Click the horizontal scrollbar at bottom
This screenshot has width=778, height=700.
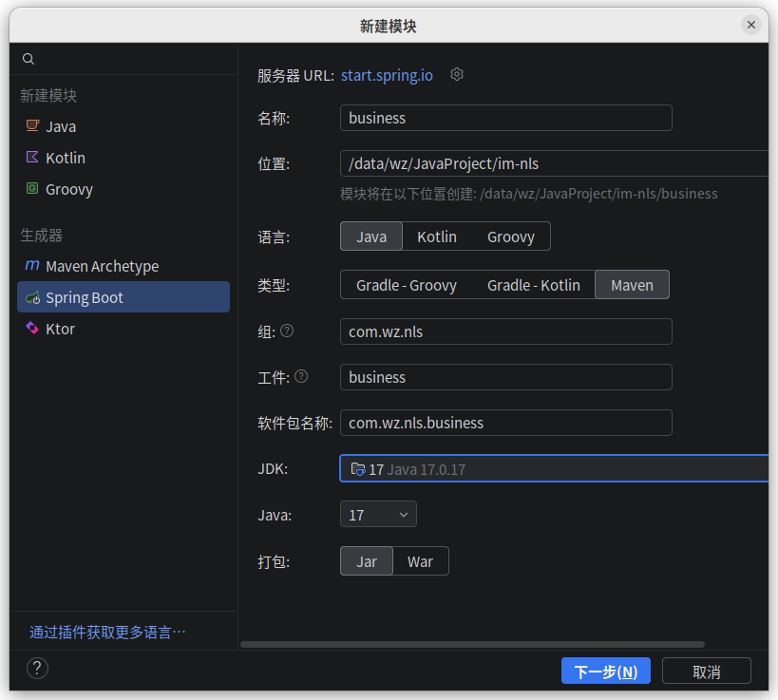click(x=472, y=644)
